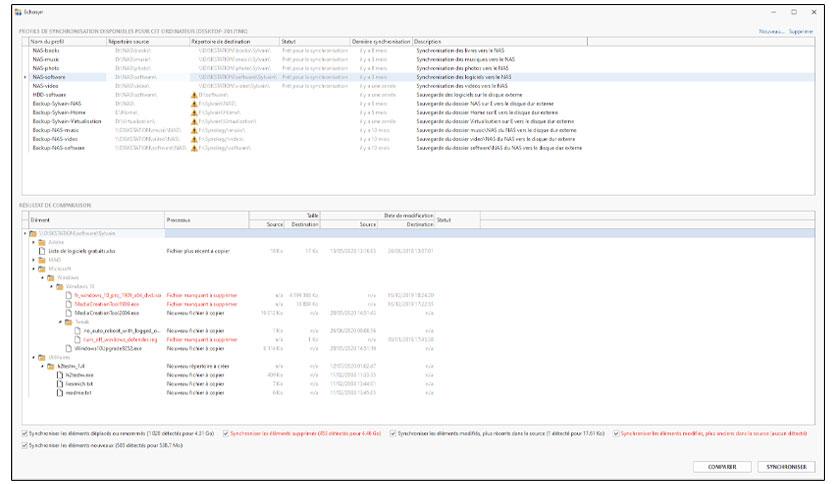The width and height of the screenshot is (836, 484).
Task: Click warning icon in Backup-NAS-music row
Action: (x=194, y=131)
